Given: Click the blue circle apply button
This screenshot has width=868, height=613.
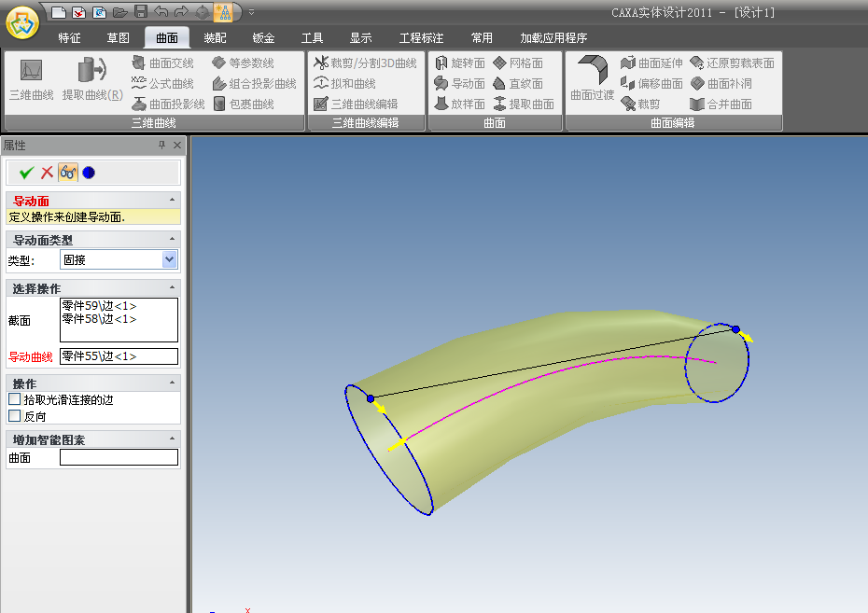Looking at the screenshot, I should (89, 173).
